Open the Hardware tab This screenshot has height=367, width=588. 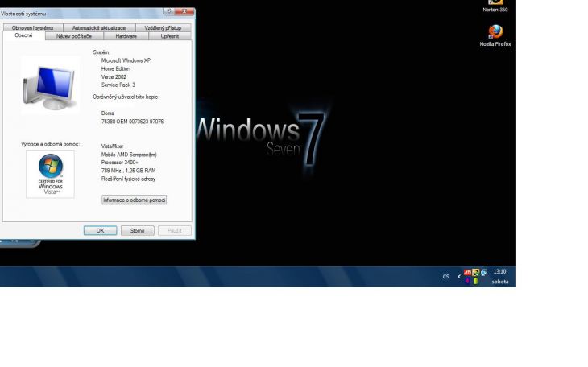126,36
